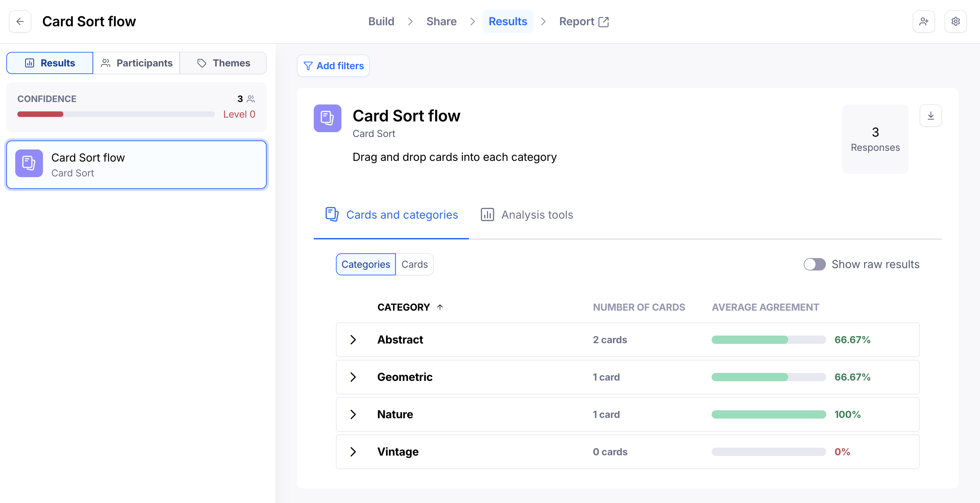Image resolution: width=980 pixels, height=503 pixels.
Task: Switch to Analysis tools tab
Action: (526, 215)
